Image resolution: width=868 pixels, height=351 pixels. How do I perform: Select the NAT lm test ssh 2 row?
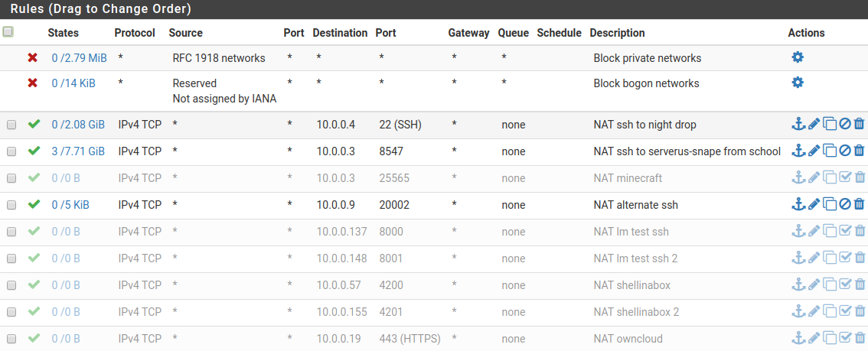pos(434,258)
